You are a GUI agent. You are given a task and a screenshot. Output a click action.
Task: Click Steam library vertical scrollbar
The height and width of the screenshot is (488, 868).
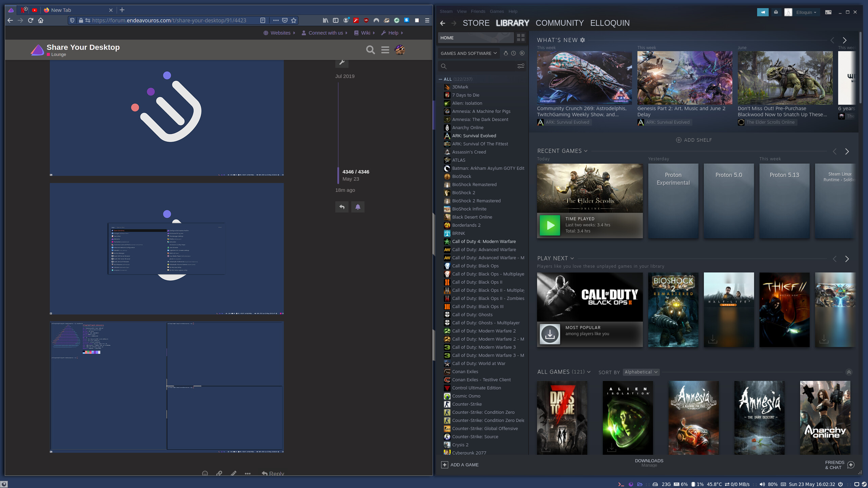click(860, 68)
